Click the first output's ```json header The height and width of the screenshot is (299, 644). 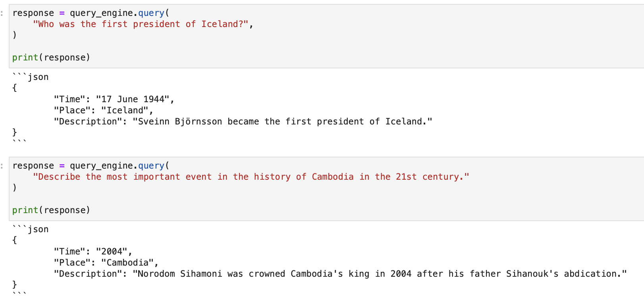[31, 77]
